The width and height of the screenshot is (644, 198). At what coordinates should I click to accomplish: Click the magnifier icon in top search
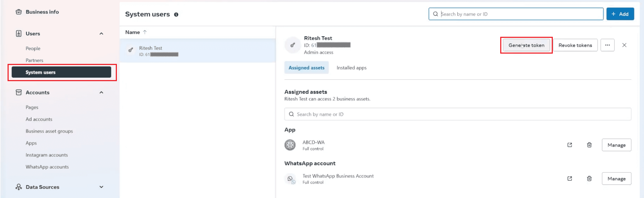click(x=435, y=14)
